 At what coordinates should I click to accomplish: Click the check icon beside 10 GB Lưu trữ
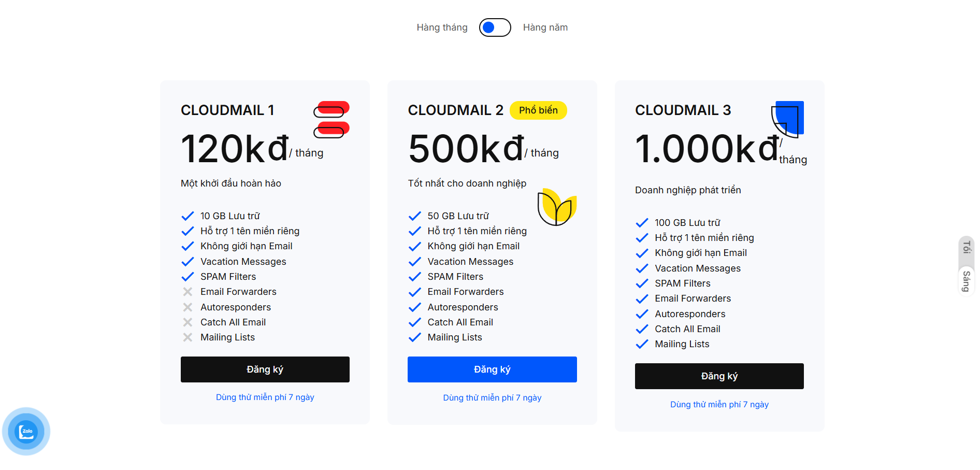point(188,216)
